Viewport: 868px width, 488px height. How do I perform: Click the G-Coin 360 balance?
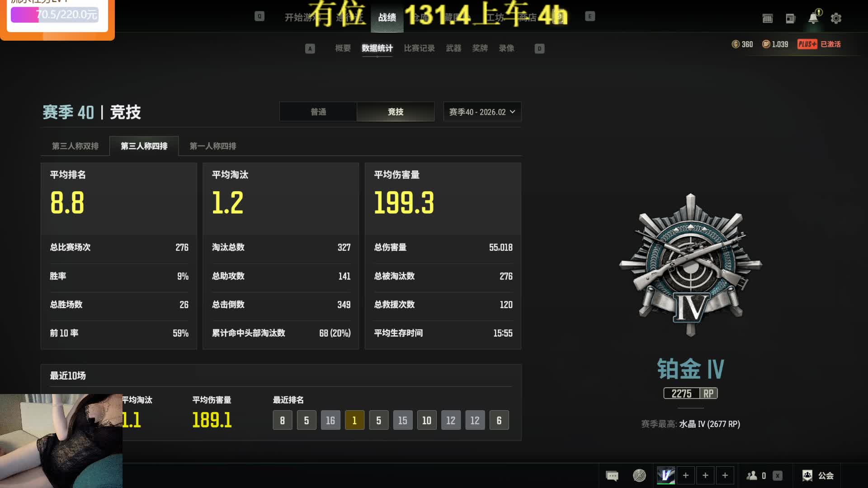(742, 44)
